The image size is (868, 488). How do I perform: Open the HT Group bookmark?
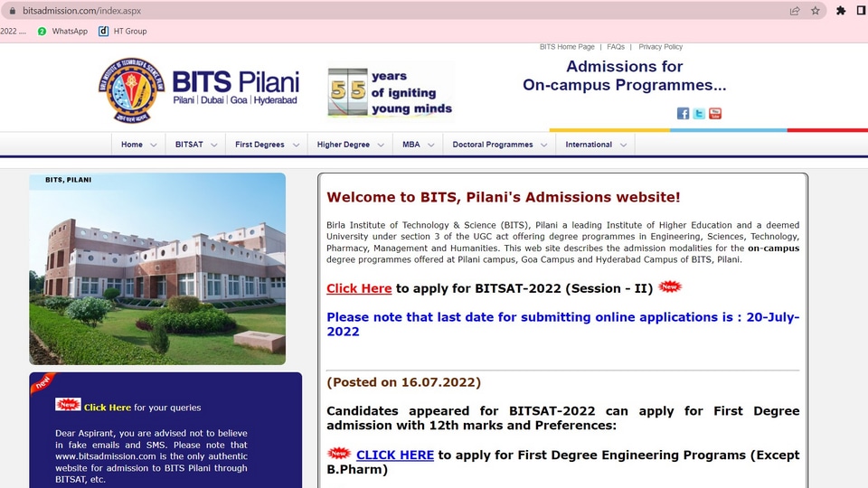click(122, 31)
